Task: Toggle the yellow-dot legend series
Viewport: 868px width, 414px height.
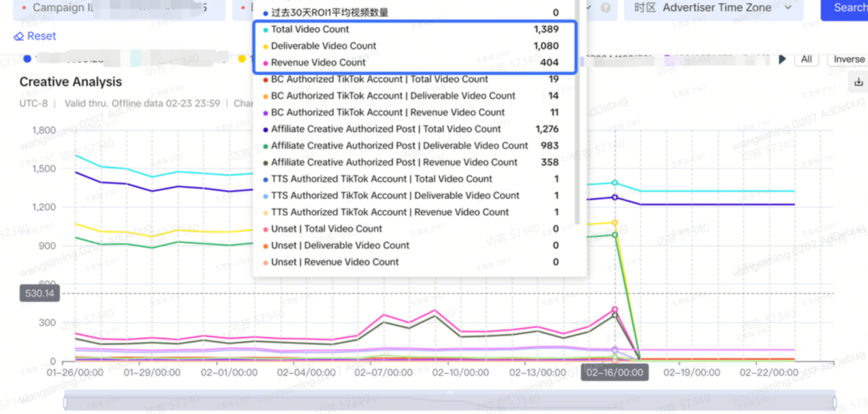Action: pyautogui.click(x=242, y=59)
